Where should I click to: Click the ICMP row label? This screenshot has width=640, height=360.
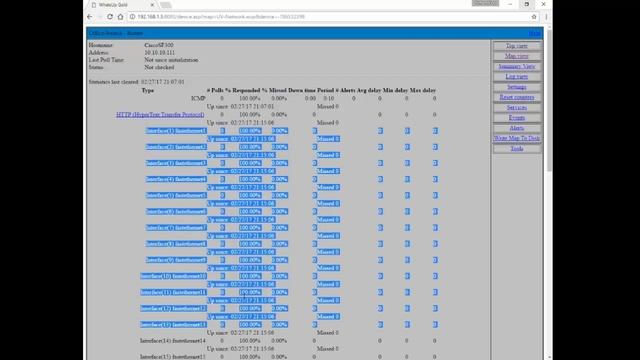click(x=198, y=98)
